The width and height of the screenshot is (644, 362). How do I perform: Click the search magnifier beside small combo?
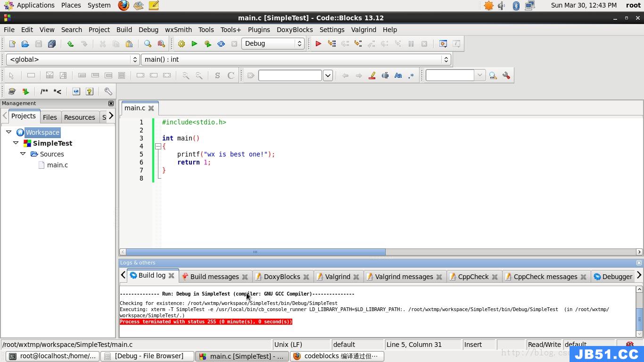[493, 75]
